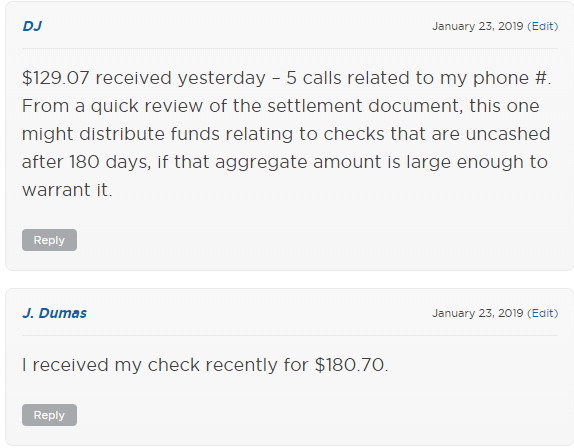Image resolution: width=574 pixels, height=448 pixels.
Task: Click Edit link on J. Dumas's comment
Action: tap(544, 313)
